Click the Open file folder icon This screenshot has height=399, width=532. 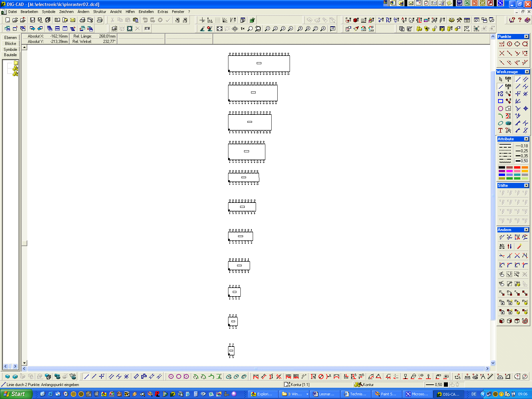coord(15,20)
